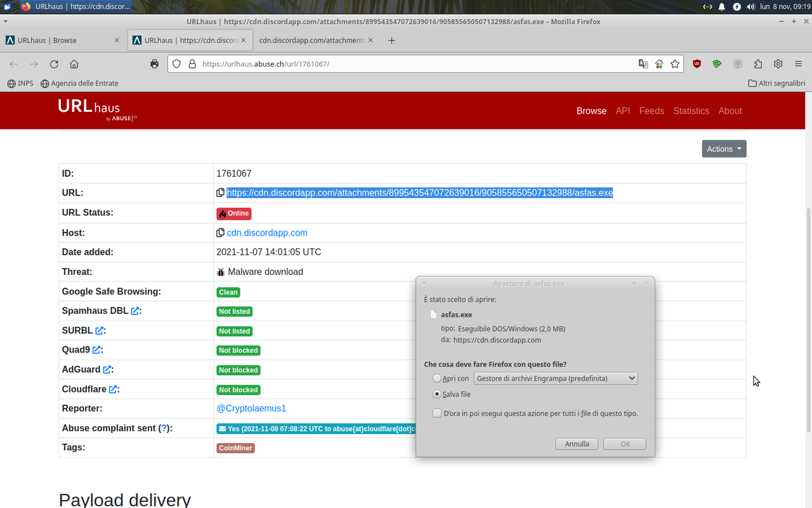Open reporter @Cryptolaemus1 link
812x508 pixels.
[x=251, y=408]
